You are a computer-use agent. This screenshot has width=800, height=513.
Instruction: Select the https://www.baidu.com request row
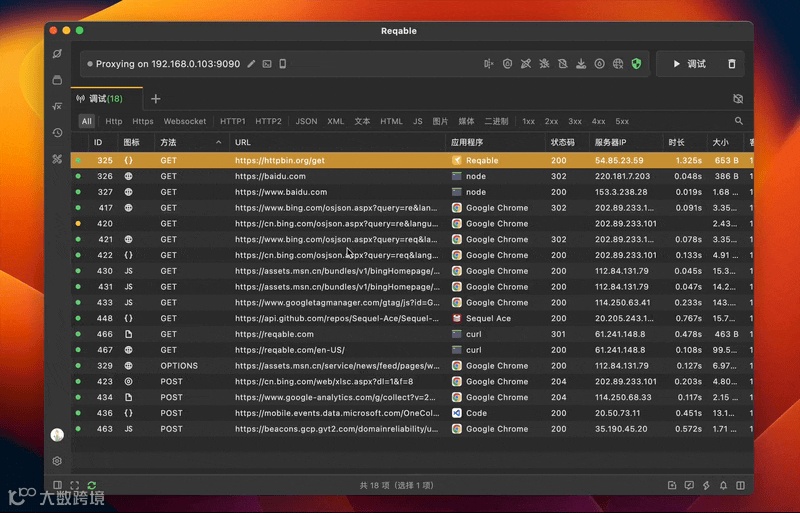pos(412,192)
